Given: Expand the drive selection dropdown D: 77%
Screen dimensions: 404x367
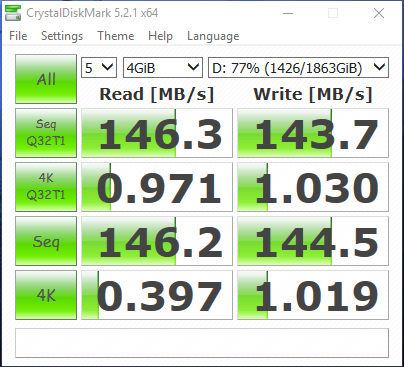Looking at the screenshot, I should coord(298,68).
